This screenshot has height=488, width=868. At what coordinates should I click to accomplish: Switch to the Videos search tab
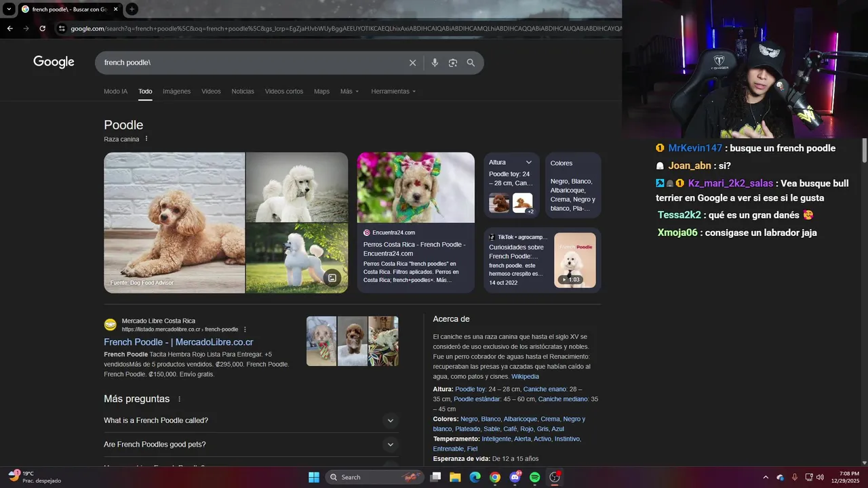click(x=211, y=91)
